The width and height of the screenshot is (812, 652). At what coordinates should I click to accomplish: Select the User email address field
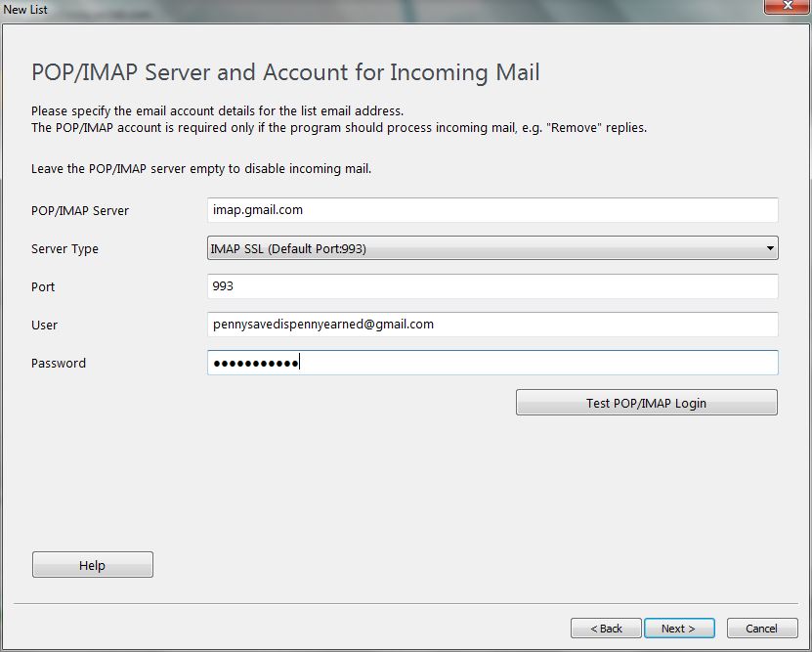(x=489, y=325)
